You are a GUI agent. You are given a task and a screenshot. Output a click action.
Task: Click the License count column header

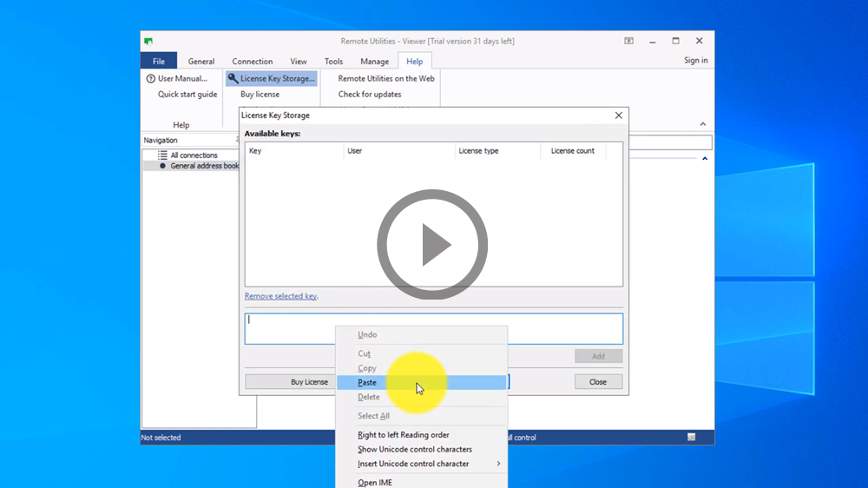pyautogui.click(x=573, y=151)
